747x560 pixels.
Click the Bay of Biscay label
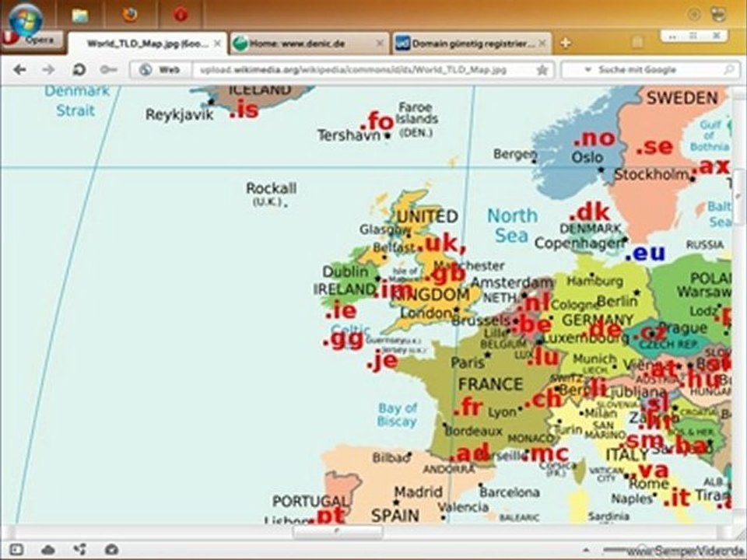[x=398, y=415]
